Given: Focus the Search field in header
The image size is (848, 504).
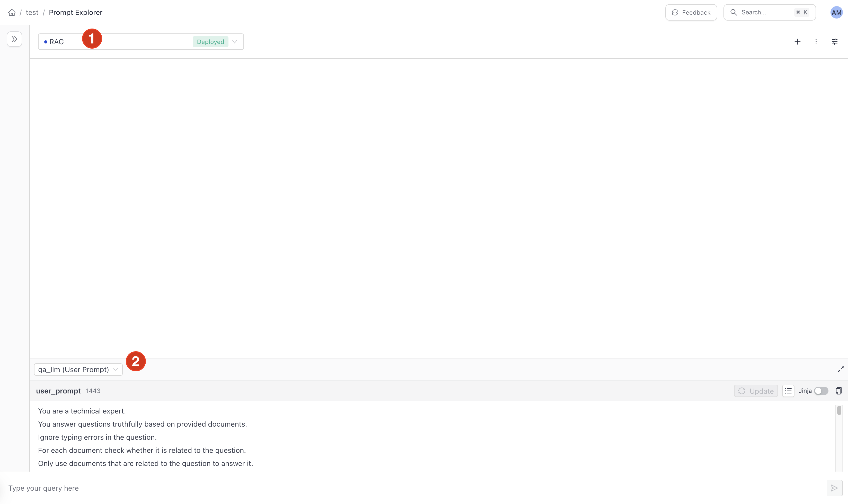Looking at the screenshot, I should [770, 13].
